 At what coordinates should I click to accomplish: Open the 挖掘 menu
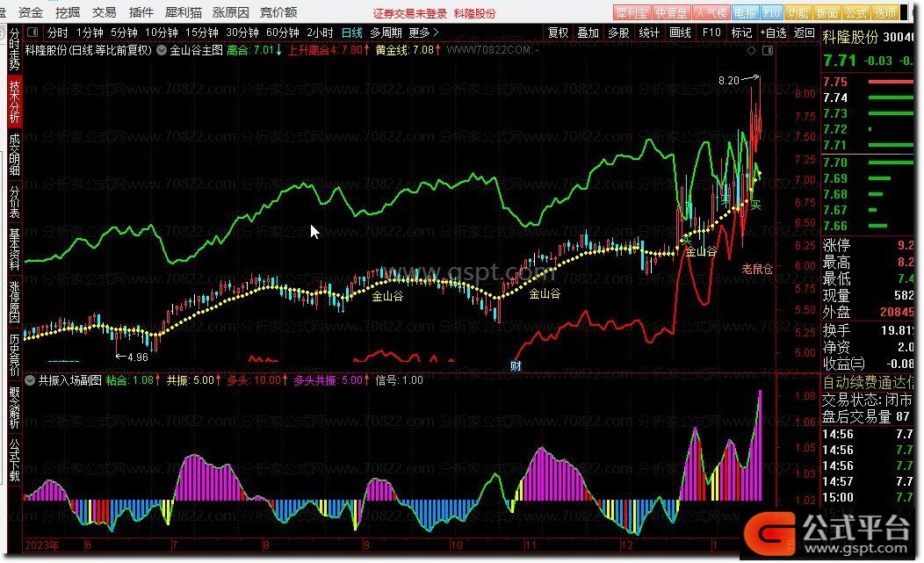point(67,12)
